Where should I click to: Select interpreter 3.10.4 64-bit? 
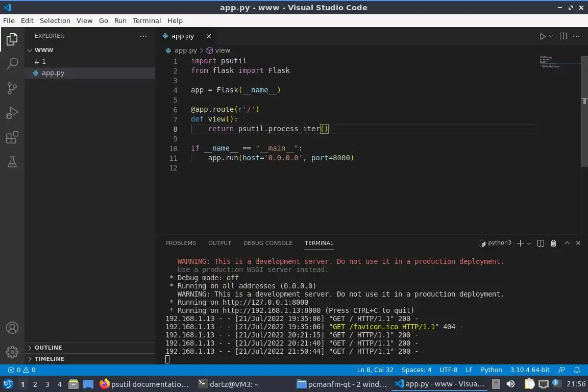pyautogui.click(x=529, y=370)
